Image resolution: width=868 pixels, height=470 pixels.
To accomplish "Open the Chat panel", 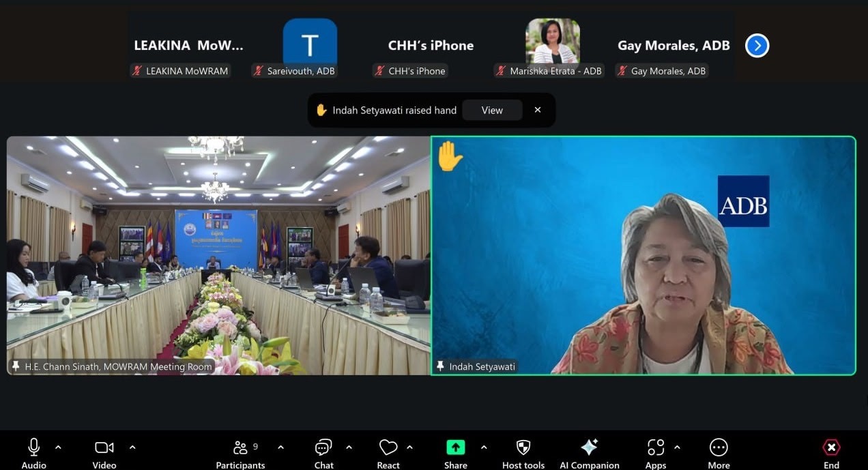I will pyautogui.click(x=323, y=447).
